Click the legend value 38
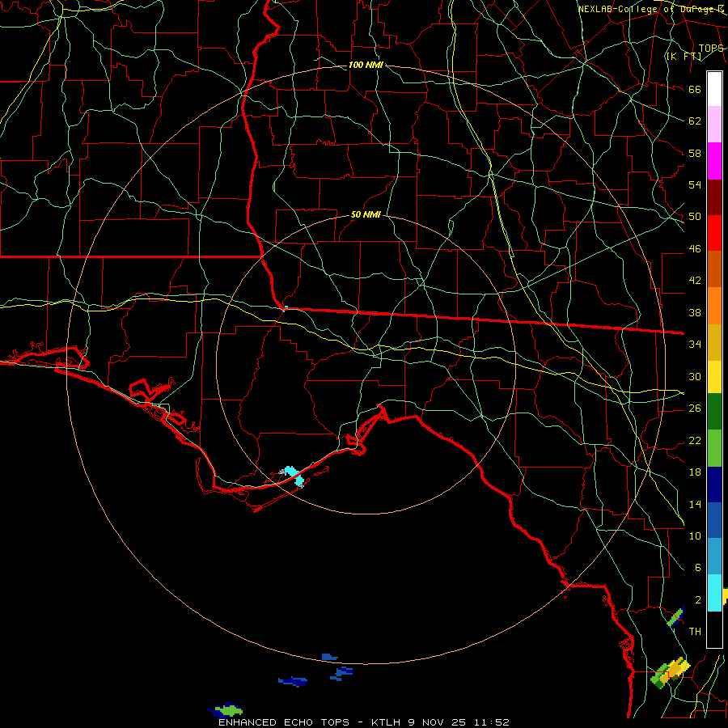The height and width of the screenshot is (728, 728). coord(695,312)
